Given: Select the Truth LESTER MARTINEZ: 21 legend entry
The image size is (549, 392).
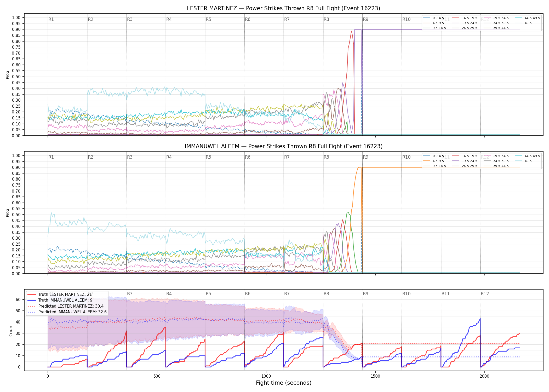Looking at the screenshot, I should pos(60,295).
